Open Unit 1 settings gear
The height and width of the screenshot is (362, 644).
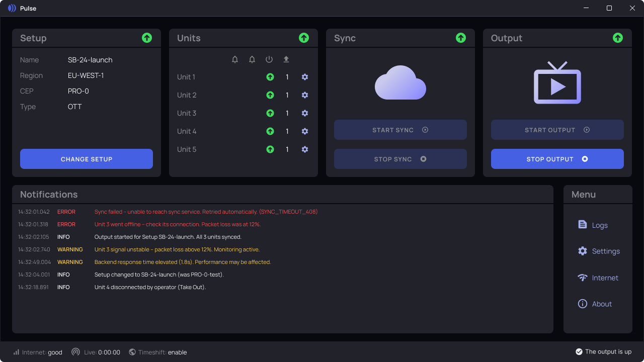tap(305, 77)
